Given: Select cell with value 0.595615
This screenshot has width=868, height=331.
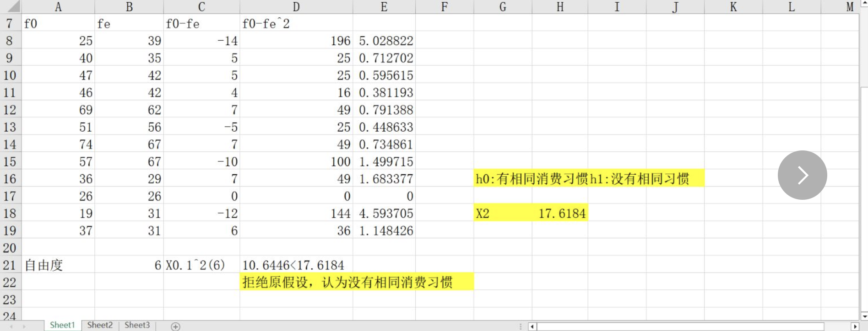Looking at the screenshot, I should point(384,75).
